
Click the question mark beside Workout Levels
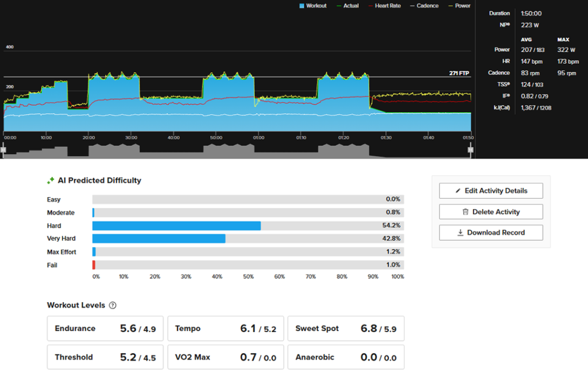(x=113, y=306)
